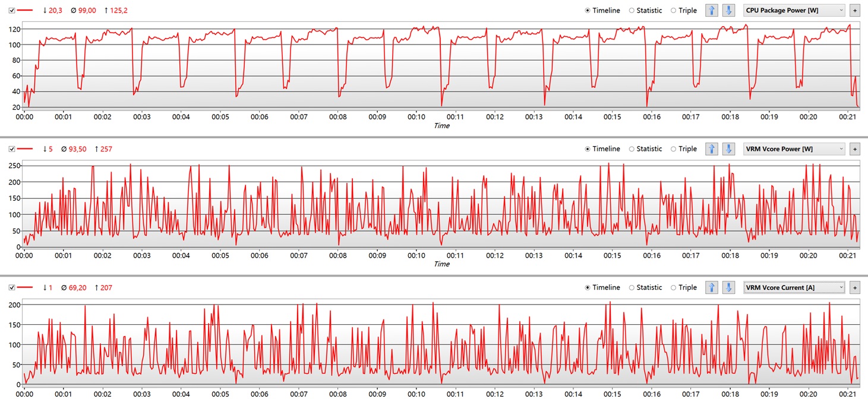
Task: Uncheck VRM Vcore Current series checkbox
Action: pyautogui.click(x=12, y=287)
